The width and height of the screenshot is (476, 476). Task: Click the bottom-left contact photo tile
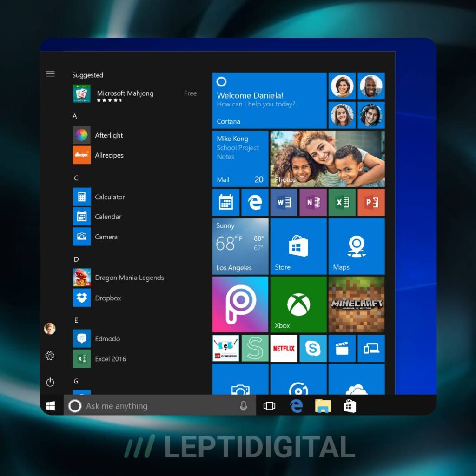point(342,115)
